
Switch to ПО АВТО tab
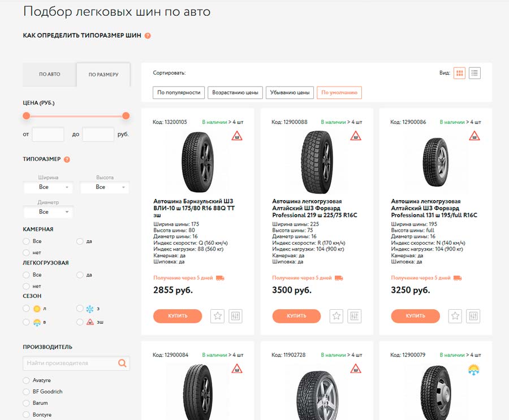coord(50,74)
